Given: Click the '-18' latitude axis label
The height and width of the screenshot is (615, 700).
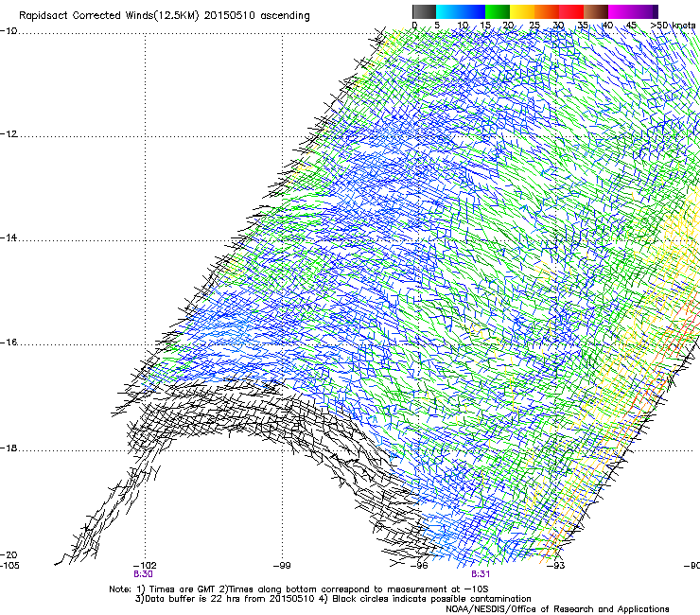Looking at the screenshot, I should [9, 448].
